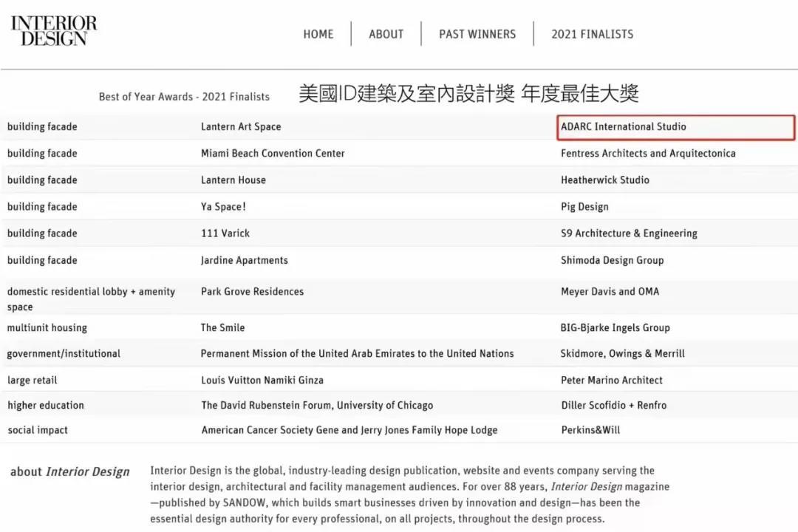The width and height of the screenshot is (798, 532).
Task: Select Louis Vuitton Namiki Ginza project
Action: [262, 381]
